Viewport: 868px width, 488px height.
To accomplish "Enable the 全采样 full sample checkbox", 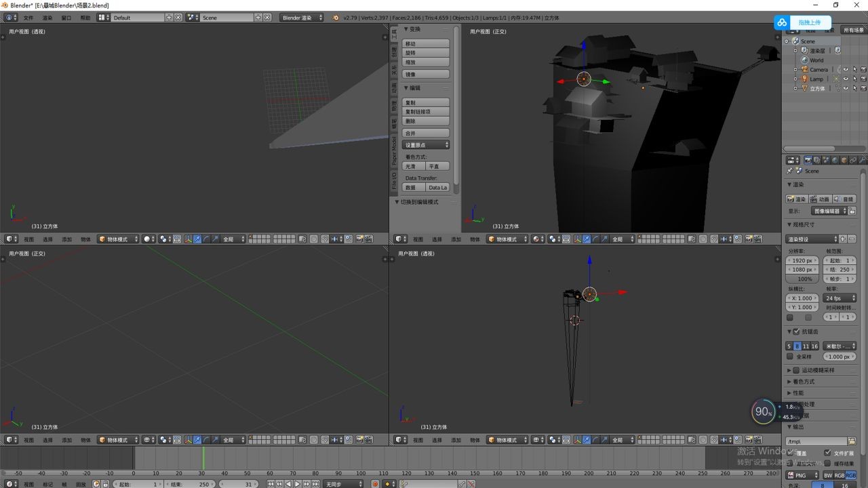I will tap(790, 357).
